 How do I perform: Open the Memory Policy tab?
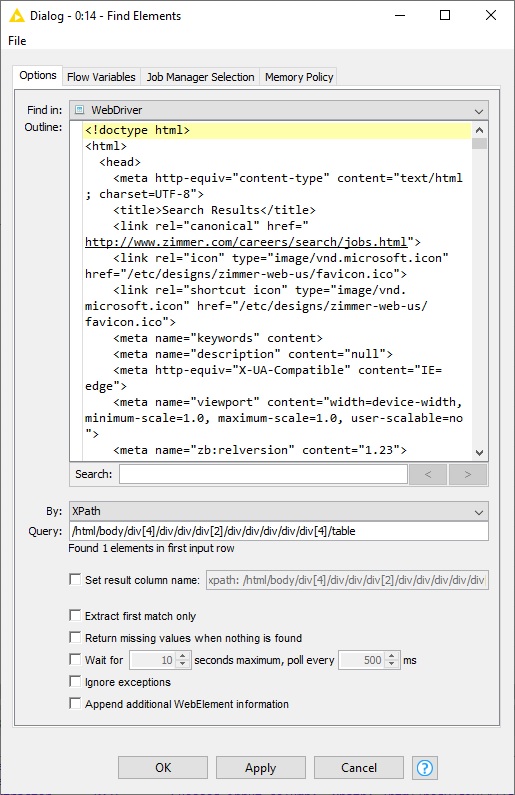point(299,77)
